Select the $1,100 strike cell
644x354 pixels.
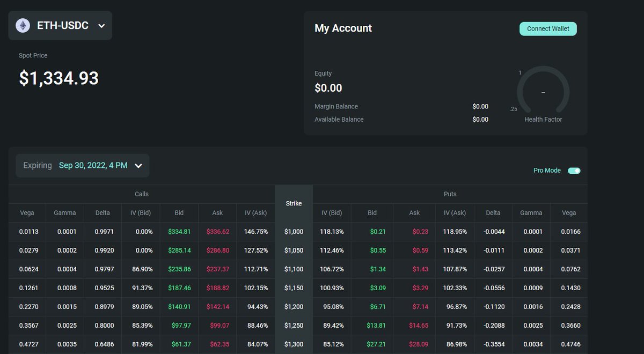pos(294,269)
